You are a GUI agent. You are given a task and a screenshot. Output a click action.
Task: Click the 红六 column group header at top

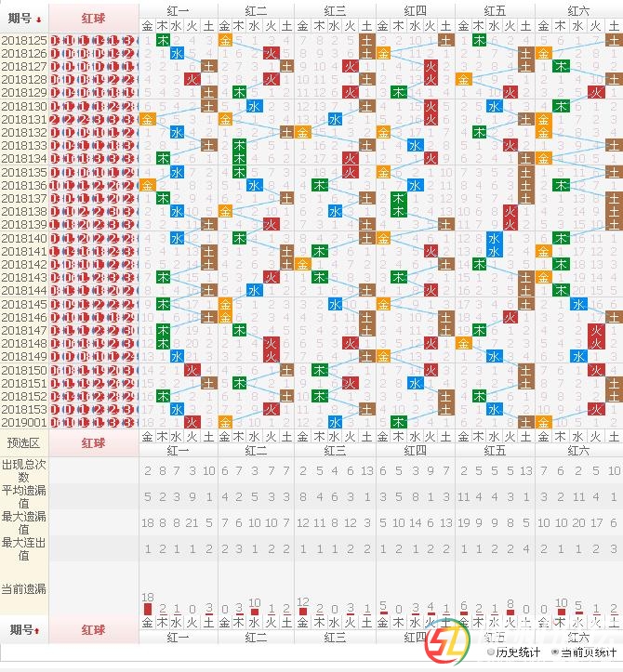(x=578, y=9)
